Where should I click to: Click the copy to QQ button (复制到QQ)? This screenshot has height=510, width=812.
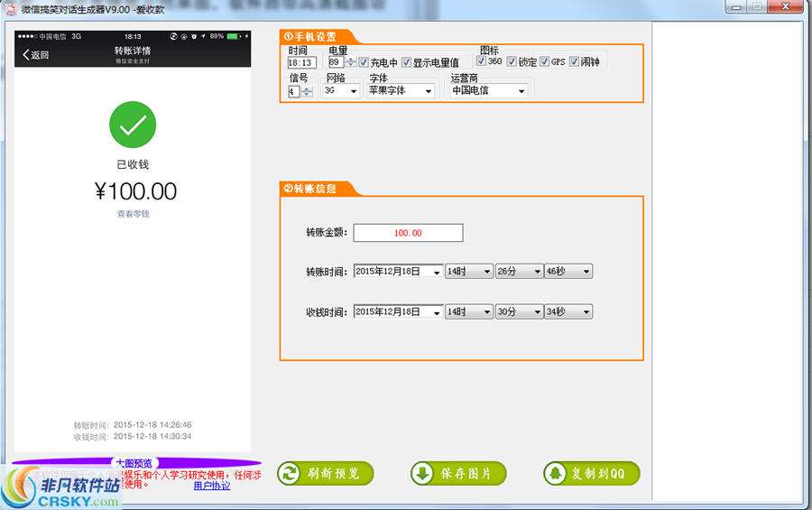tap(591, 473)
